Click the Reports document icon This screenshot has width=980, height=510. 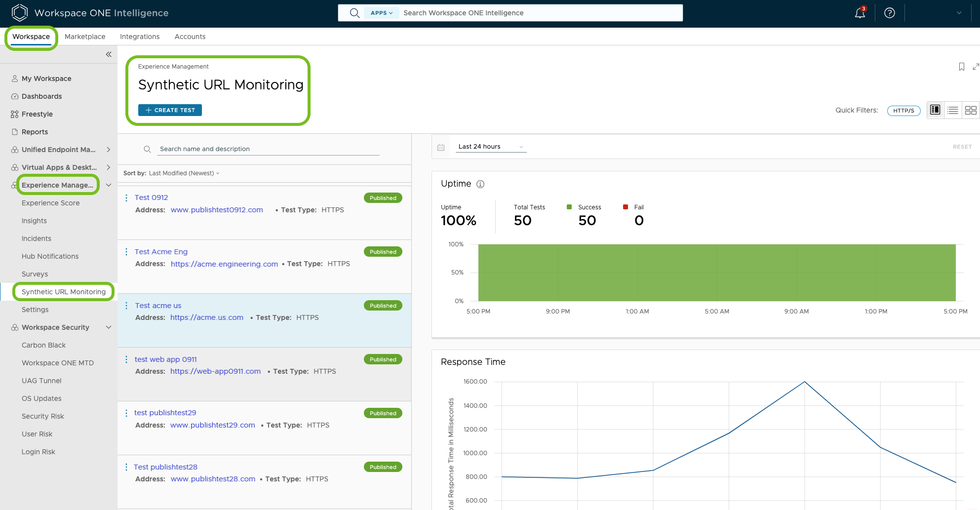[x=15, y=132]
